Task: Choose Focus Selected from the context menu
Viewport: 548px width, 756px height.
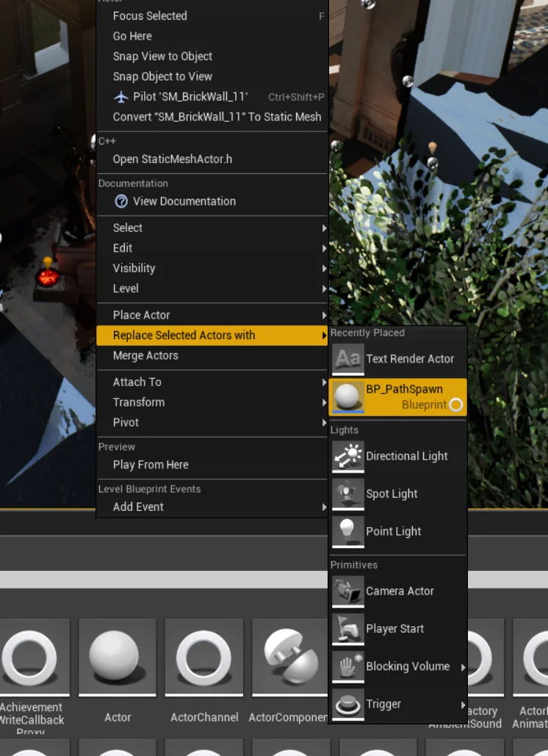Action: (x=212, y=16)
